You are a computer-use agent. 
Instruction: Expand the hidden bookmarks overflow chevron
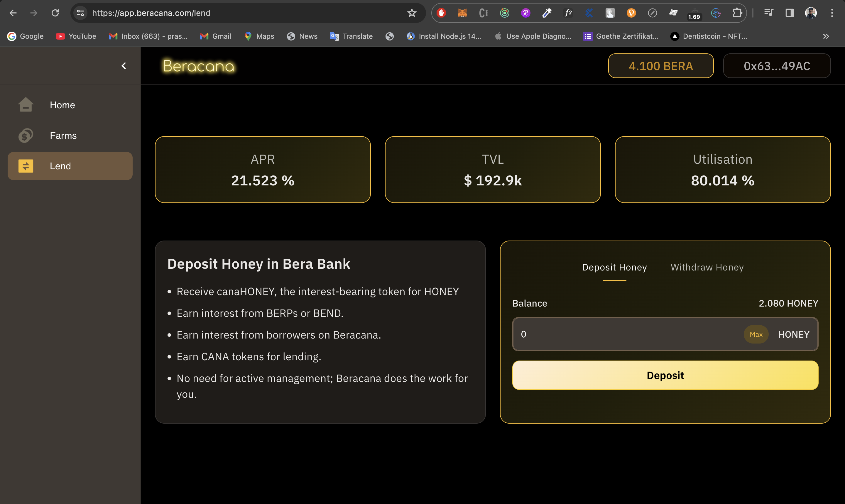[x=826, y=36]
